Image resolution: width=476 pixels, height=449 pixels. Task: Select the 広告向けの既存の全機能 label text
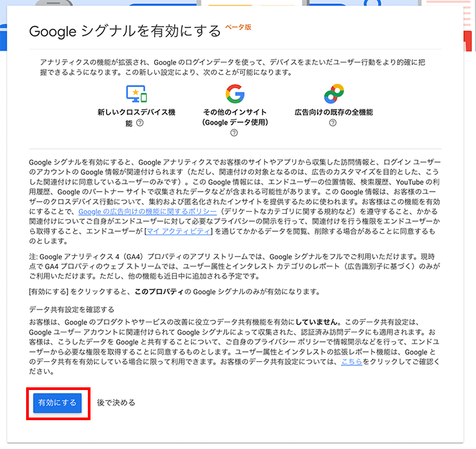tap(334, 113)
